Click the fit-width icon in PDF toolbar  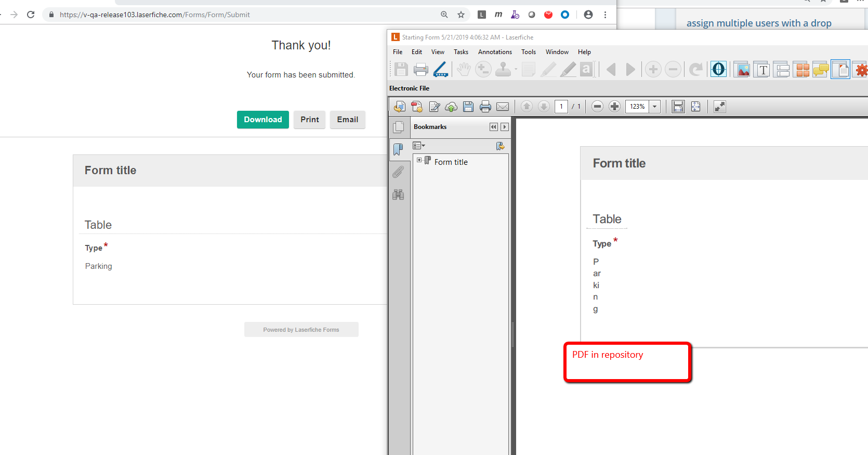click(678, 107)
